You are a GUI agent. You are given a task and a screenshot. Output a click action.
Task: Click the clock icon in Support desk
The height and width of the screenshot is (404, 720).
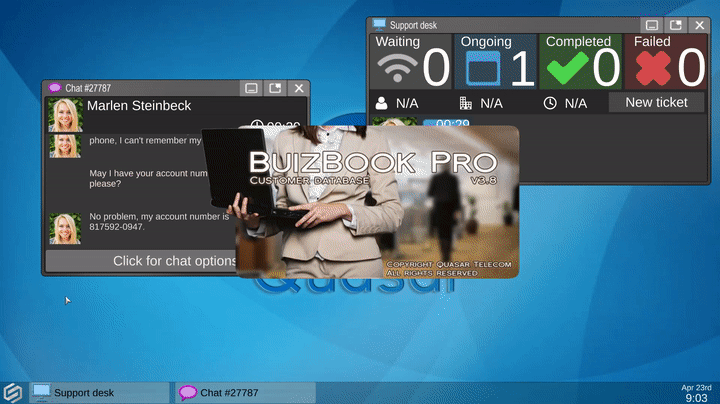click(550, 103)
